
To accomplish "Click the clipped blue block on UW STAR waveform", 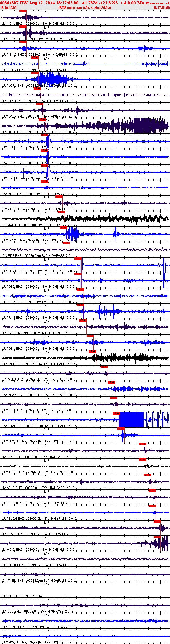I will [x=131, y=420].
